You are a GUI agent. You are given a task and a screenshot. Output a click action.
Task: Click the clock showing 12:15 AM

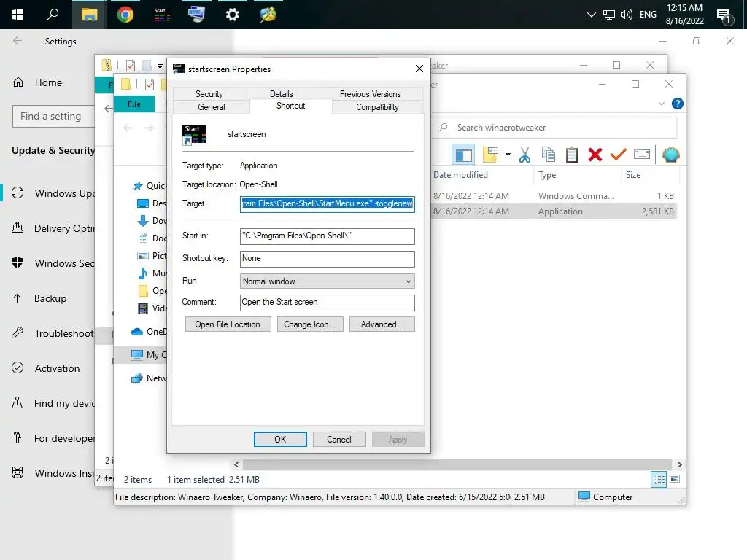684,15
